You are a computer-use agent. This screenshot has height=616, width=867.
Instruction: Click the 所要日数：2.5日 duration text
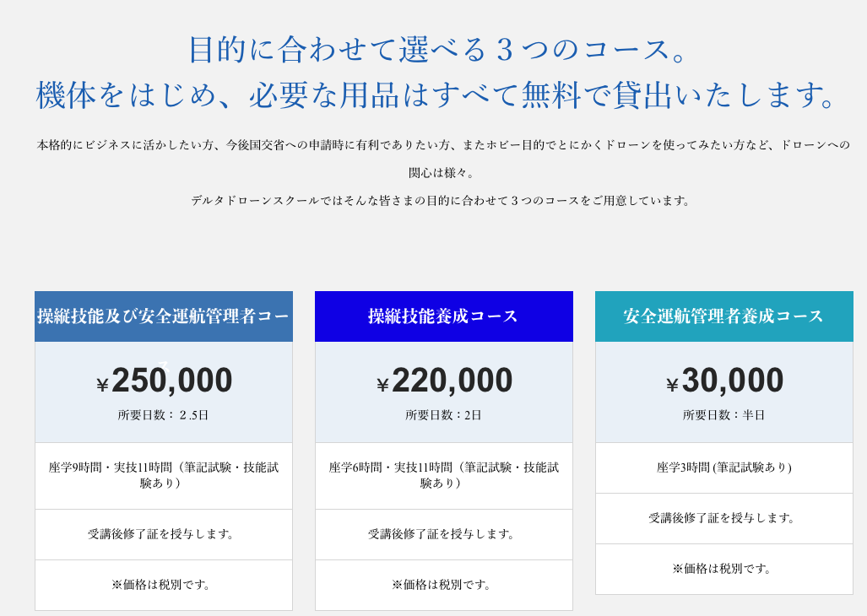point(163,415)
